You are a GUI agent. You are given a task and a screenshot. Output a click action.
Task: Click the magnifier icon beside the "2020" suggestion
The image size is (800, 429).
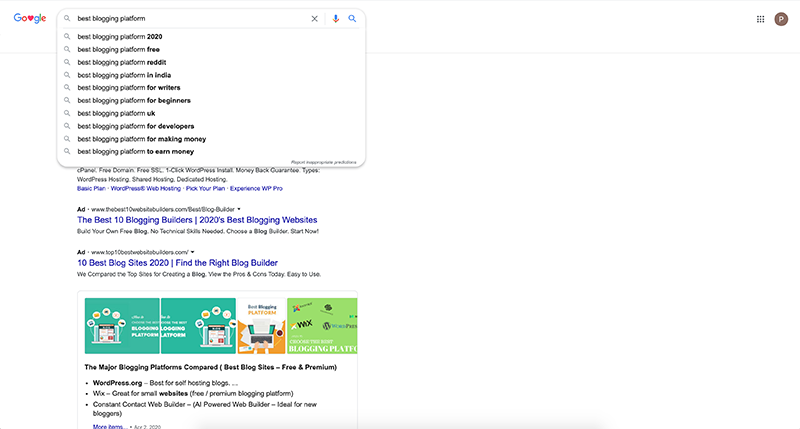[67, 37]
